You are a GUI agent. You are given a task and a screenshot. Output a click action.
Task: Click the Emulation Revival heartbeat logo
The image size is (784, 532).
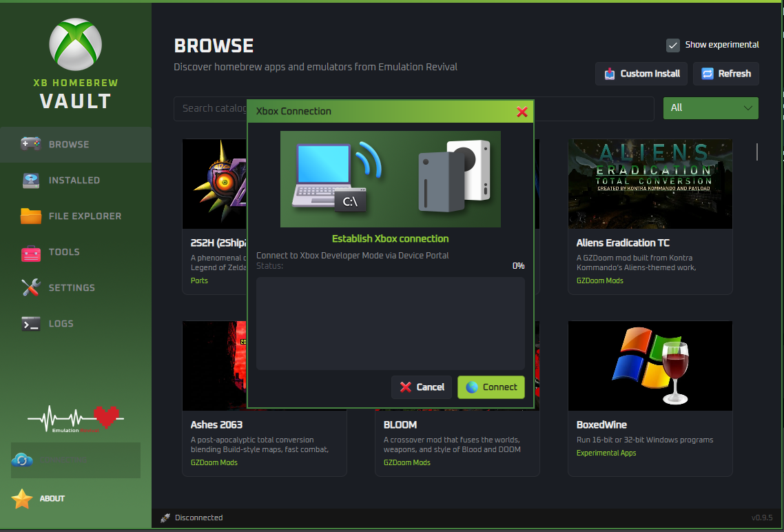[76, 419]
